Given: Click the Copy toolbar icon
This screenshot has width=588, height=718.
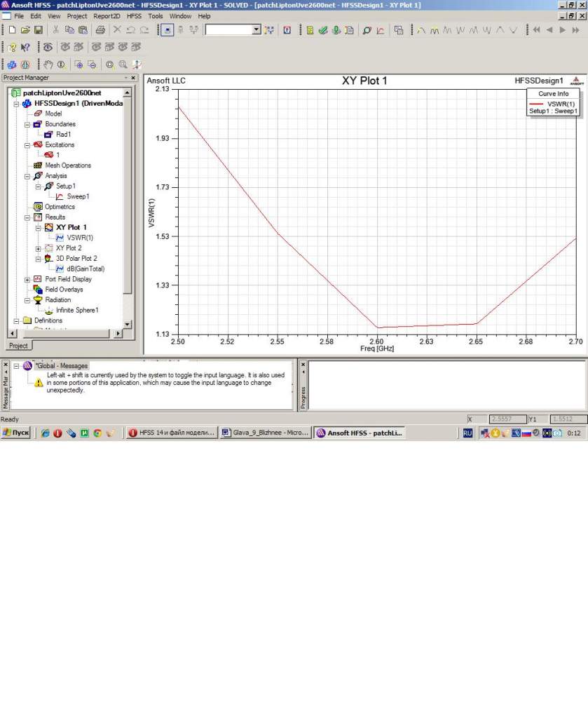Looking at the screenshot, I should pos(69,29).
